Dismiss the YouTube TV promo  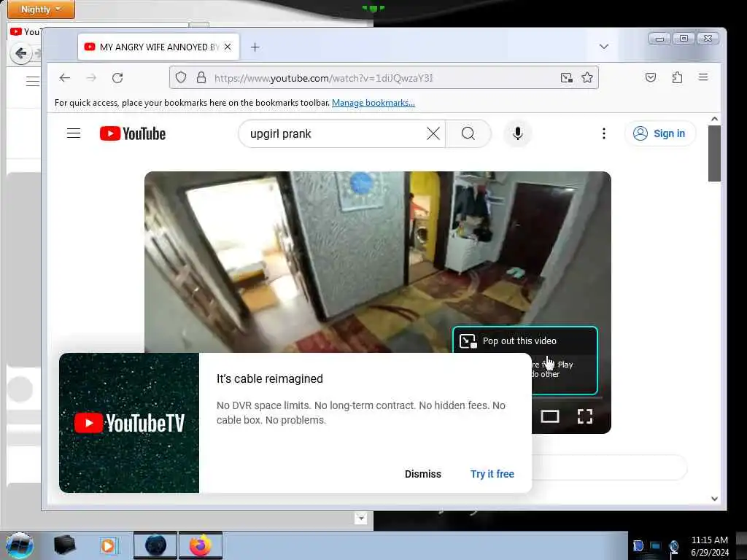pos(423,474)
